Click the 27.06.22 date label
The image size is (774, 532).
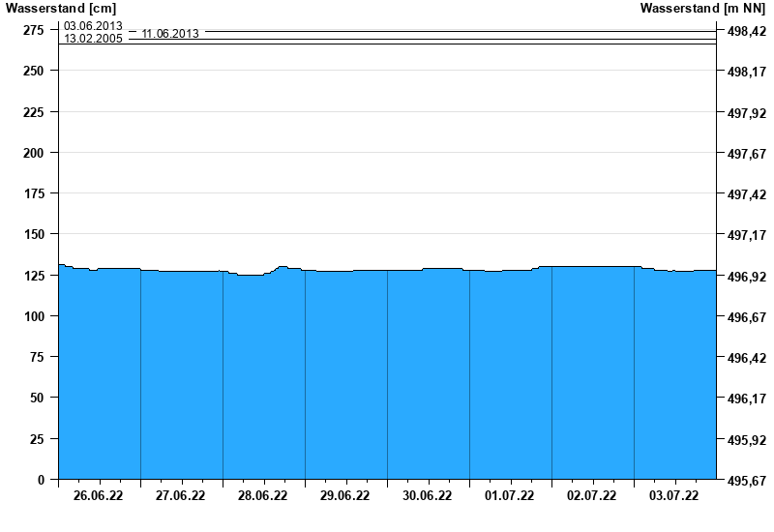point(181,496)
